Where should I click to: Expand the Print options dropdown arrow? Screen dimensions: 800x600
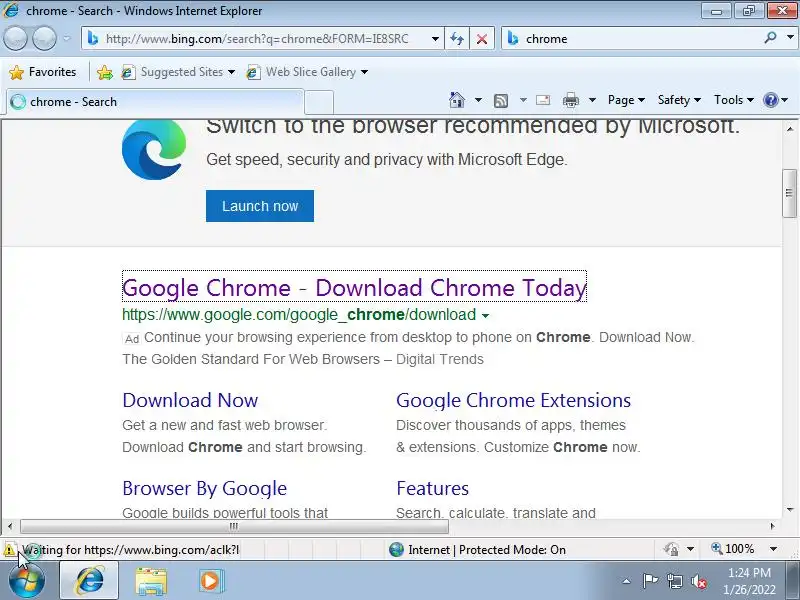coord(592,100)
